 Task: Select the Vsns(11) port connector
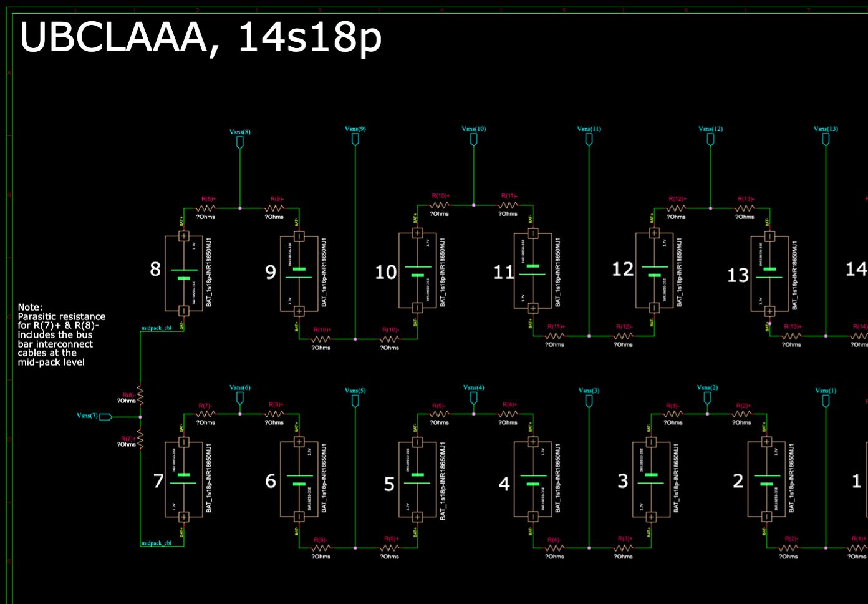(x=589, y=140)
